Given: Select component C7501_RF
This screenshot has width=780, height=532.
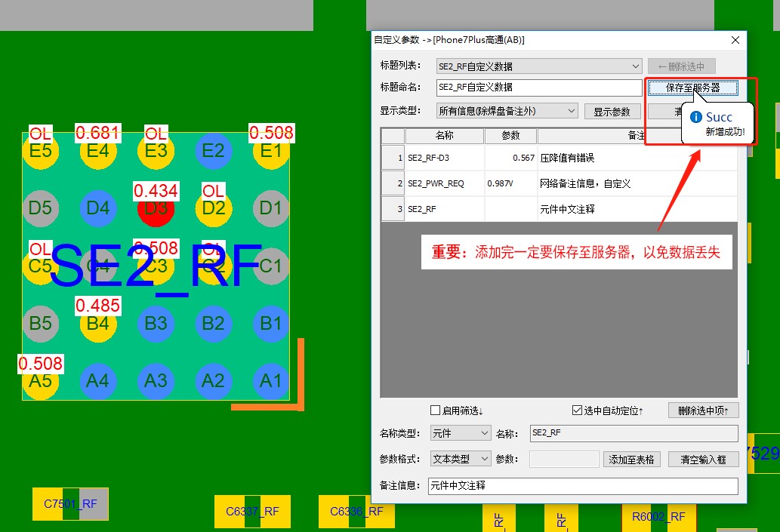Looking at the screenshot, I should pyautogui.click(x=70, y=504).
